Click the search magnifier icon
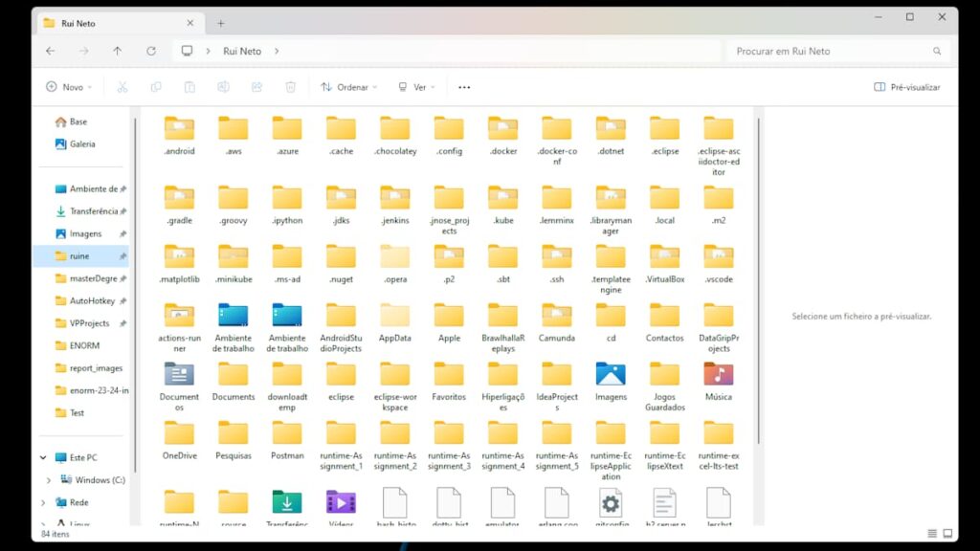 (937, 52)
